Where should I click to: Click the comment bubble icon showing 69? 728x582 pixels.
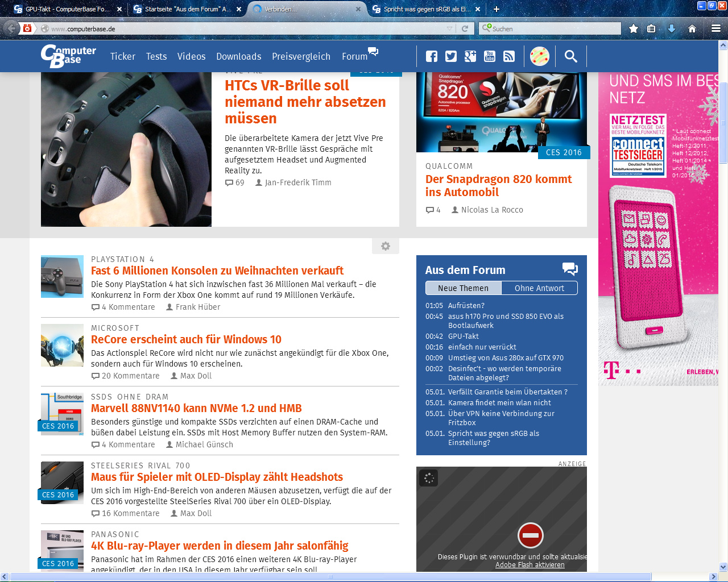229,182
